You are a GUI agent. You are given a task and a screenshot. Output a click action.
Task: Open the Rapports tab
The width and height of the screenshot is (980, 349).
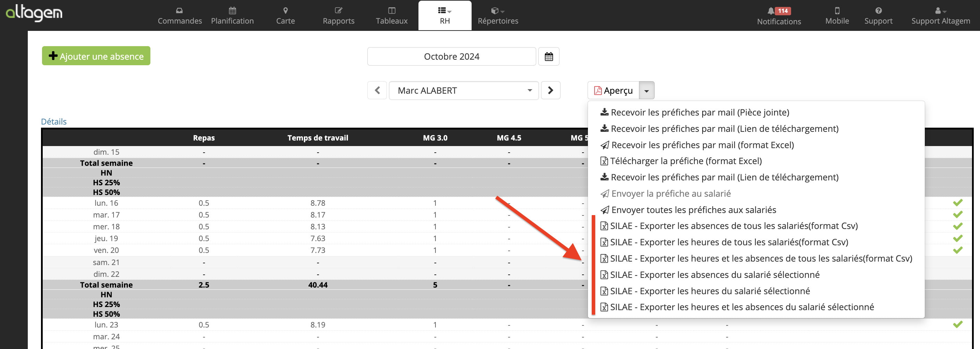(x=338, y=16)
